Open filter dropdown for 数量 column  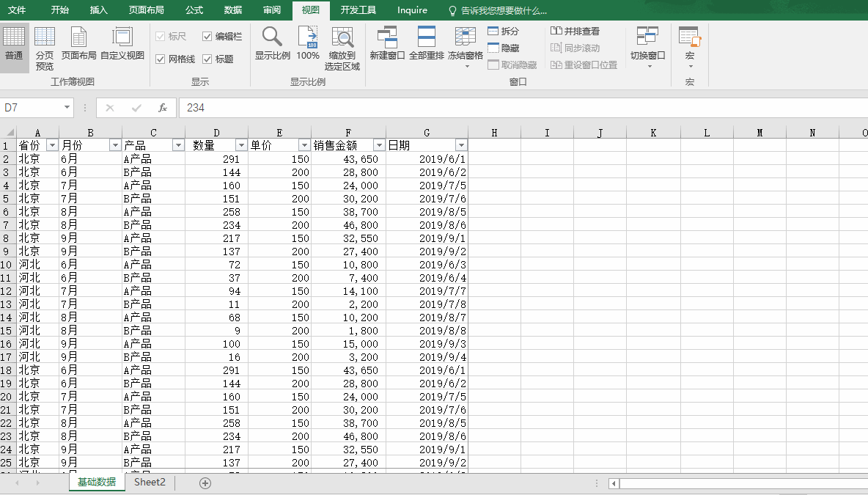click(x=241, y=145)
